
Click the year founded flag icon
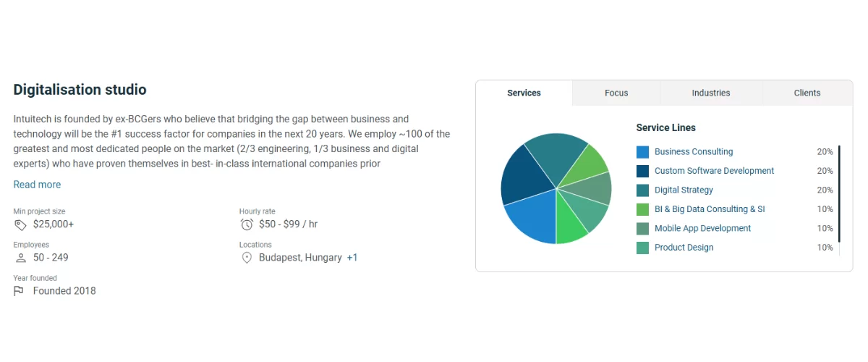(x=20, y=291)
